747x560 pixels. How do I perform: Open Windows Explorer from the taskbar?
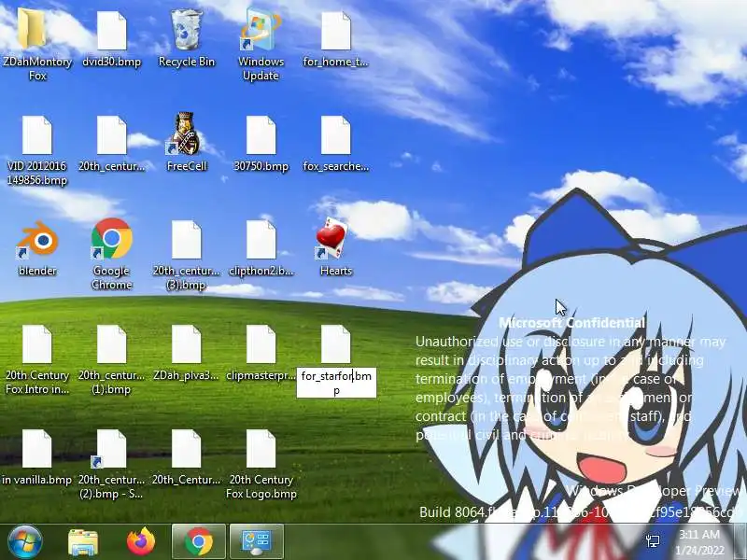click(83, 542)
